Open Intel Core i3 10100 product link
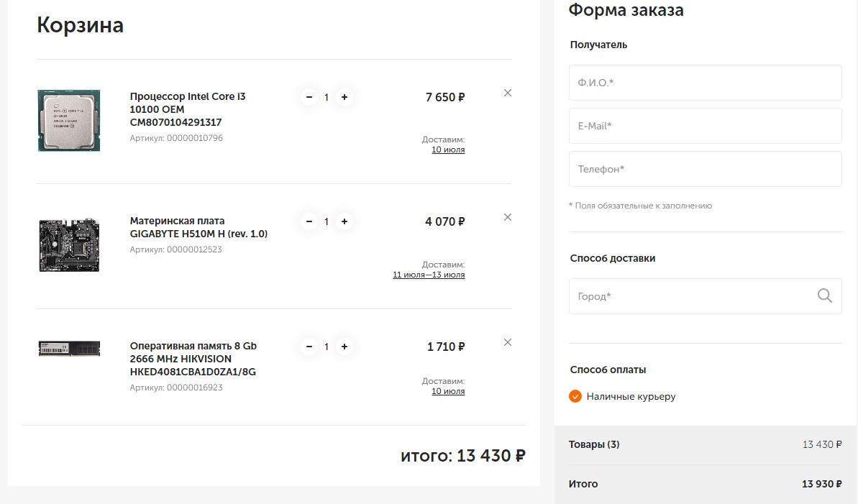The height and width of the screenshot is (504, 858). click(x=187, y=109)
